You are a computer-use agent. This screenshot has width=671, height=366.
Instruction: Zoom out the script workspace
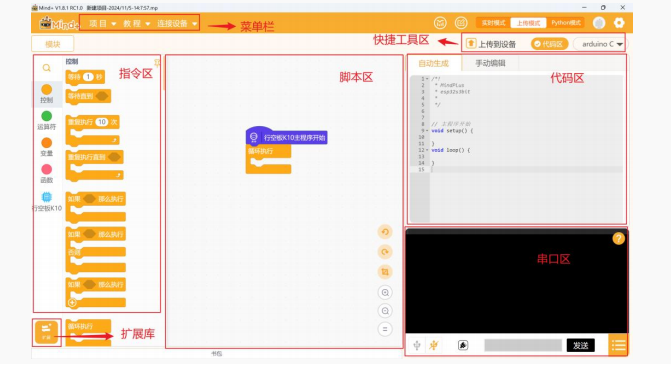click(x=385, y=311)
